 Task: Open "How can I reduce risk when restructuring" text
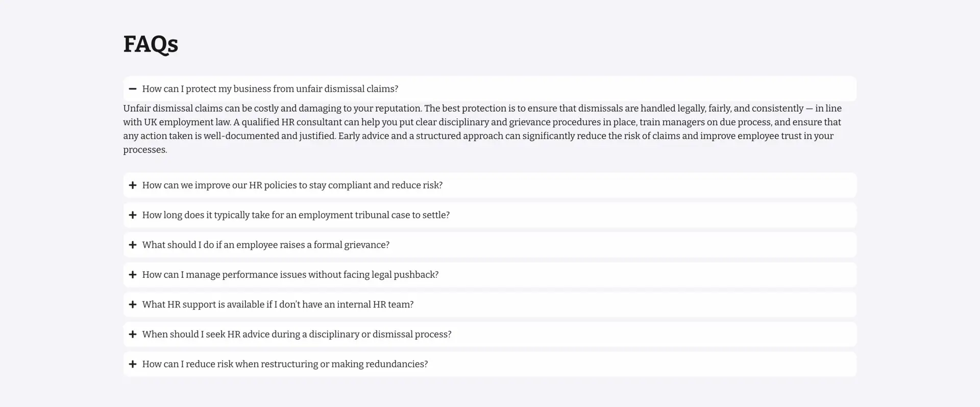coord(285,364)
